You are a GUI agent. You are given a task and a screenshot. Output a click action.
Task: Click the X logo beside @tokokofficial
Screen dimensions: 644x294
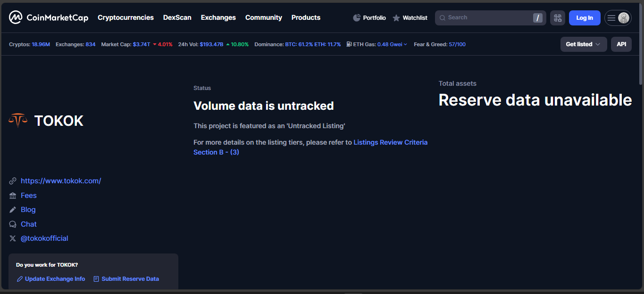coord(13,238)
